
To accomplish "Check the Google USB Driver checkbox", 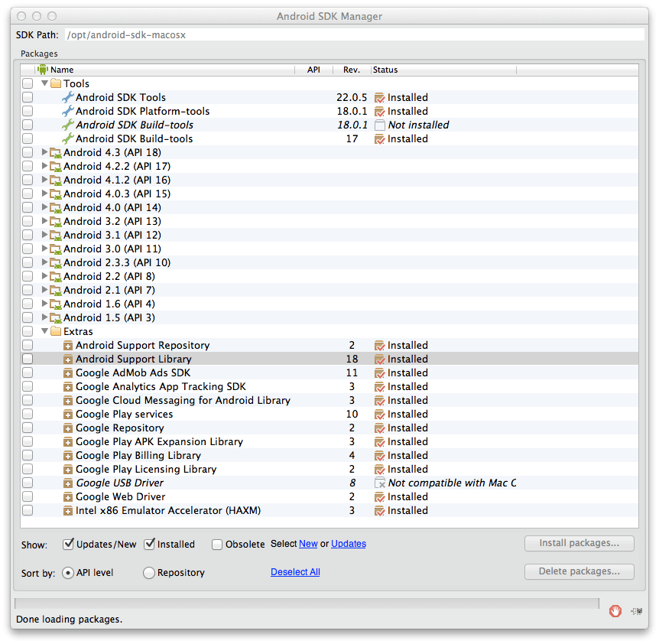I will pos(28,483).
